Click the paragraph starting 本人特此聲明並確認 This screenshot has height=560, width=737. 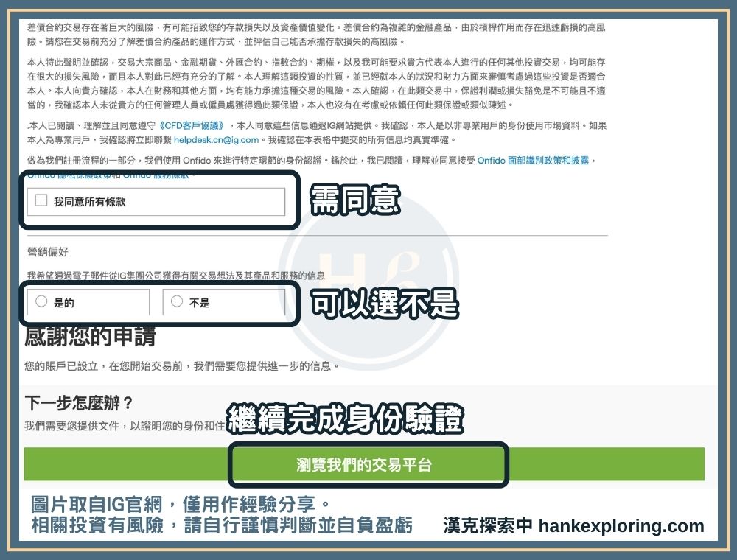coord(316,83)
